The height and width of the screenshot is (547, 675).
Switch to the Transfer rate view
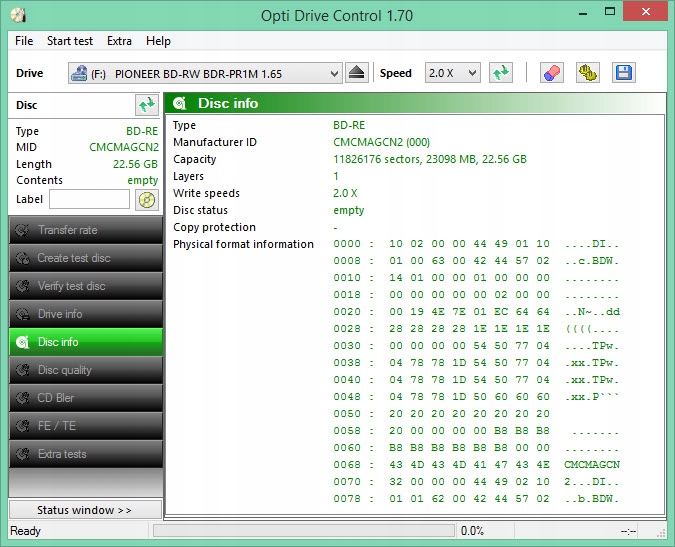click(x=86, y=230)
